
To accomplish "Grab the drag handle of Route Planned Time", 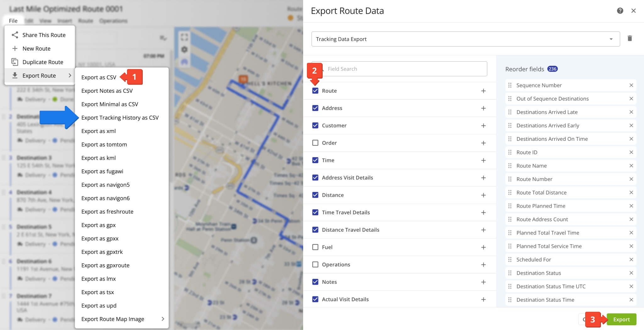I will (x=510, y=206).
